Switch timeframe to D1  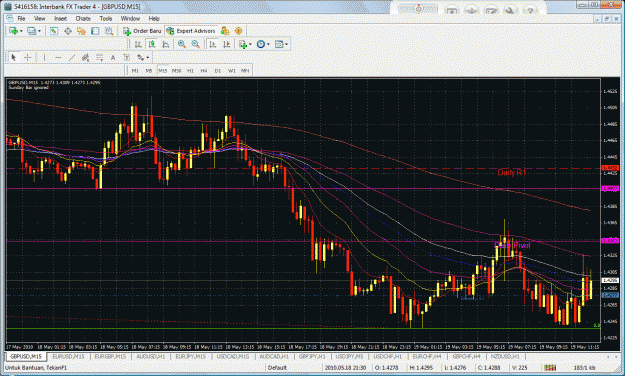click(218, 71)
